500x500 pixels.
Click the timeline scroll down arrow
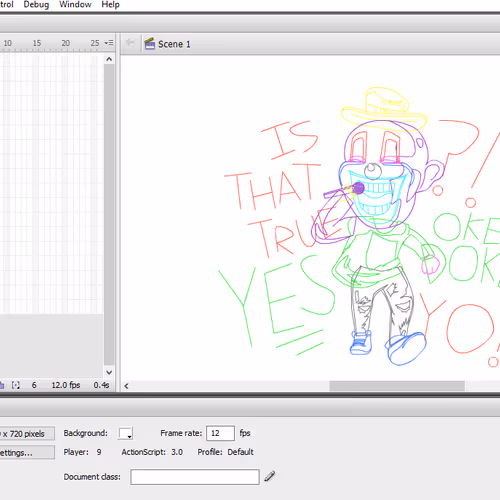coord(109,372)
